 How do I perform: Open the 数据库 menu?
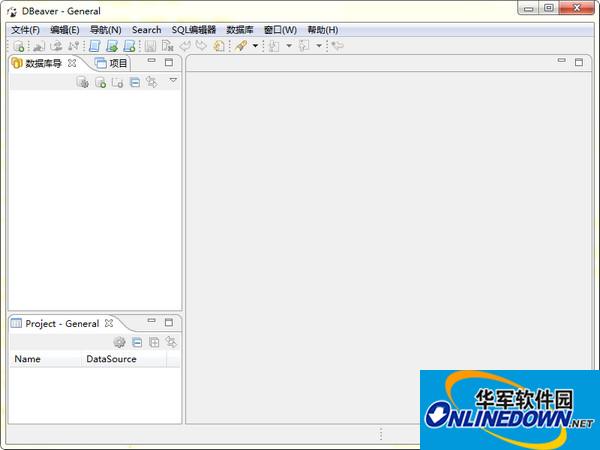click(240, 30)
